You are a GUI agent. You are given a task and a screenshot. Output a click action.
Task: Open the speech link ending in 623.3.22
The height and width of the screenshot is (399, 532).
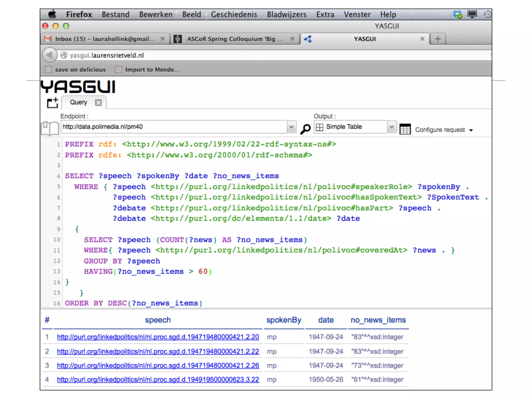click(x=158, y=380)
